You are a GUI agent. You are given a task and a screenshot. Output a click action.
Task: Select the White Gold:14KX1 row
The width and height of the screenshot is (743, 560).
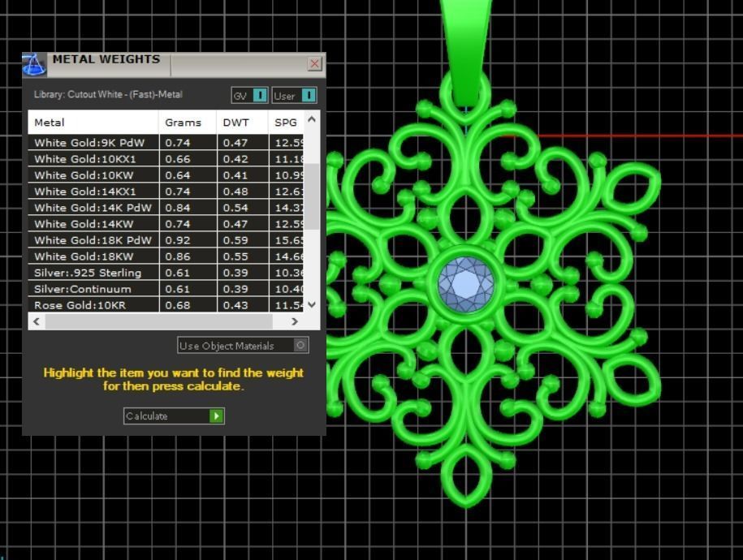[166, 192]
